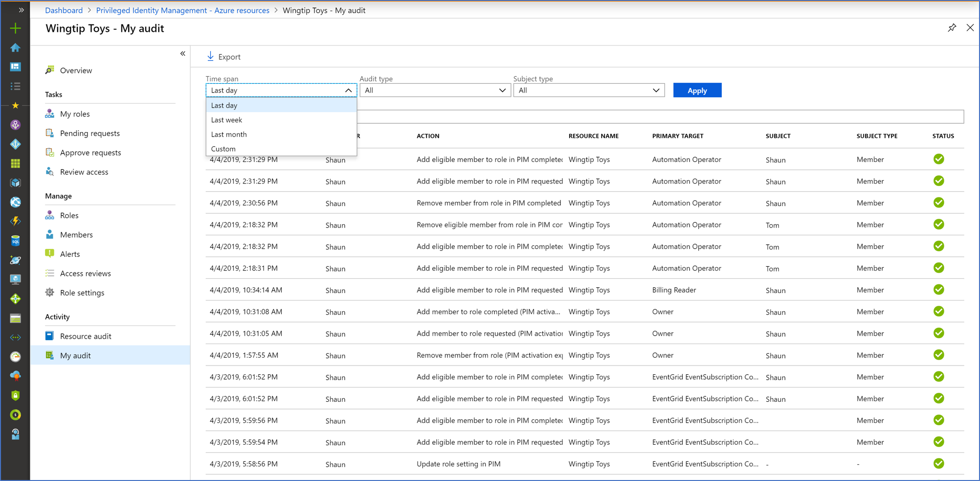Expand the Audit type dropdown

(435, 91)
